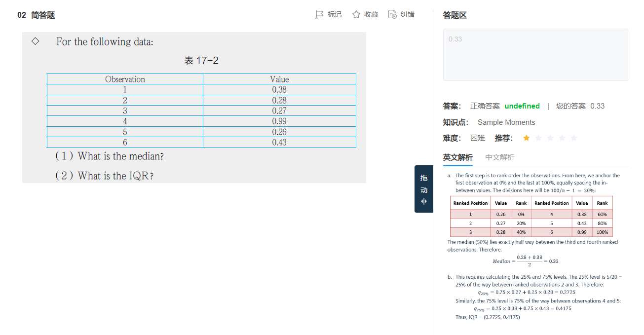Switch to the 英文解析 tab

click(457, 157)
